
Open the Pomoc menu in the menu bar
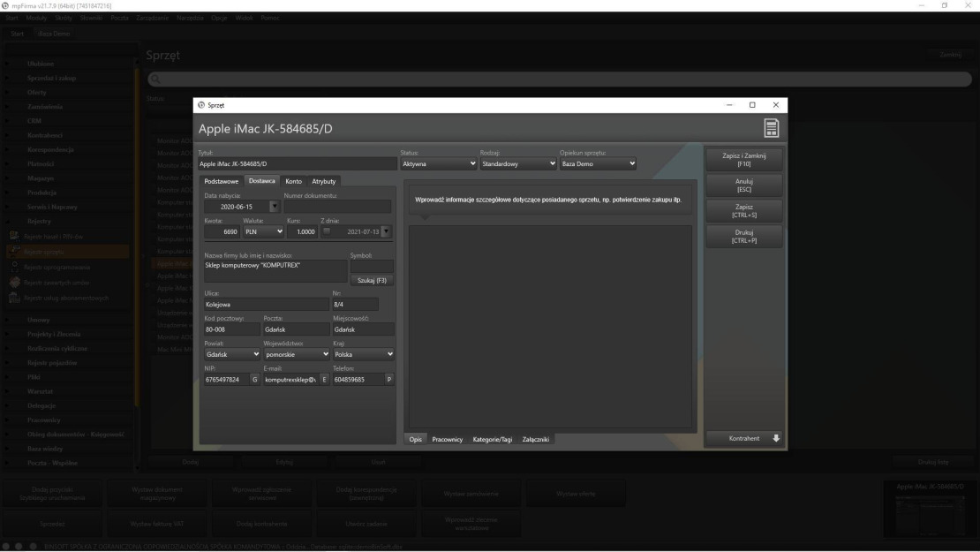pyautogui.click(x=270, y=19)
